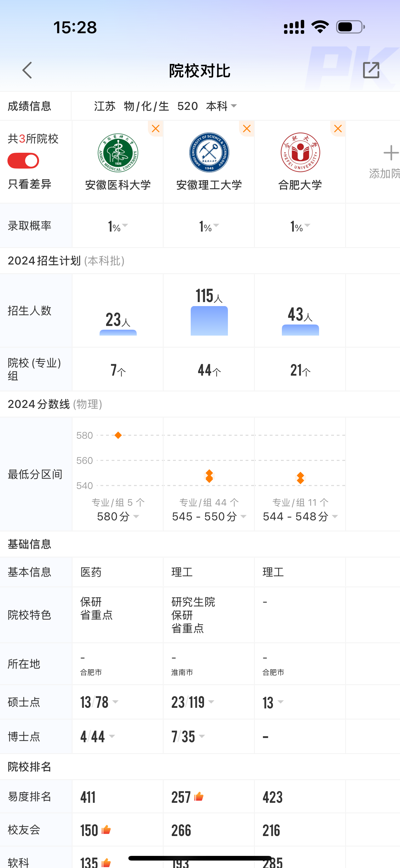Tap the 合肥大学 logo
Screen dimensions: 400x868
tap(300, 153)
